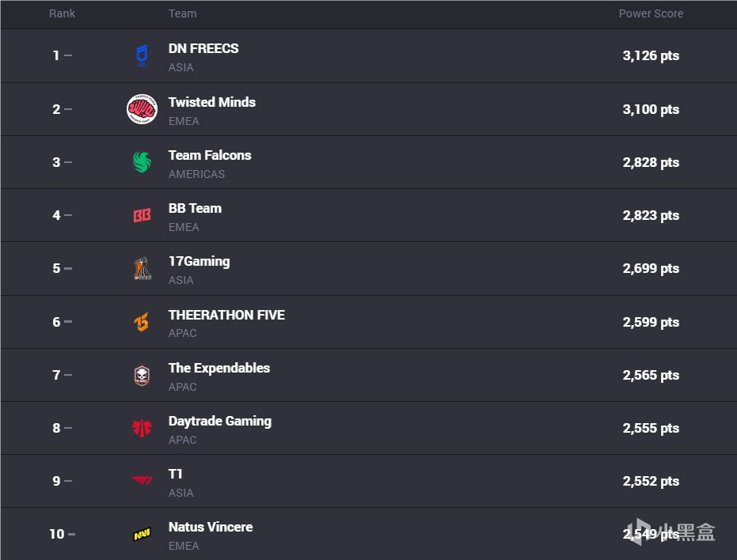
Task: Click T1's 2,552 pts score
Action: 650,481
